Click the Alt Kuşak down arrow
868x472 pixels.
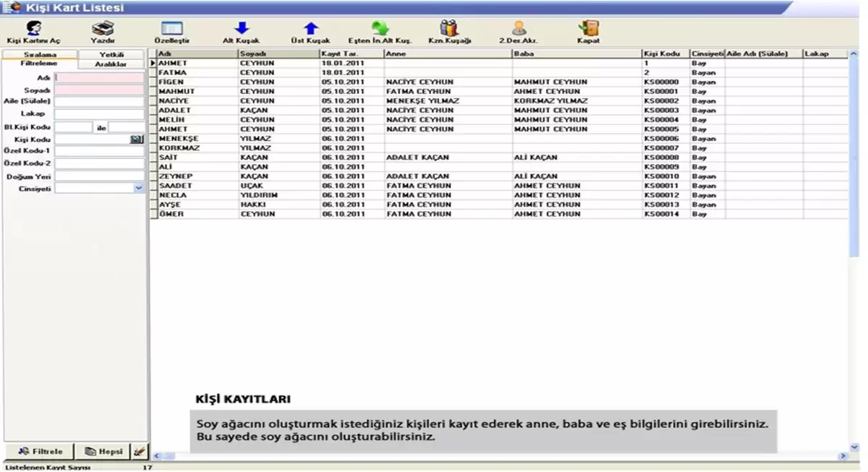pyautogui.click(x=241, y=29)
